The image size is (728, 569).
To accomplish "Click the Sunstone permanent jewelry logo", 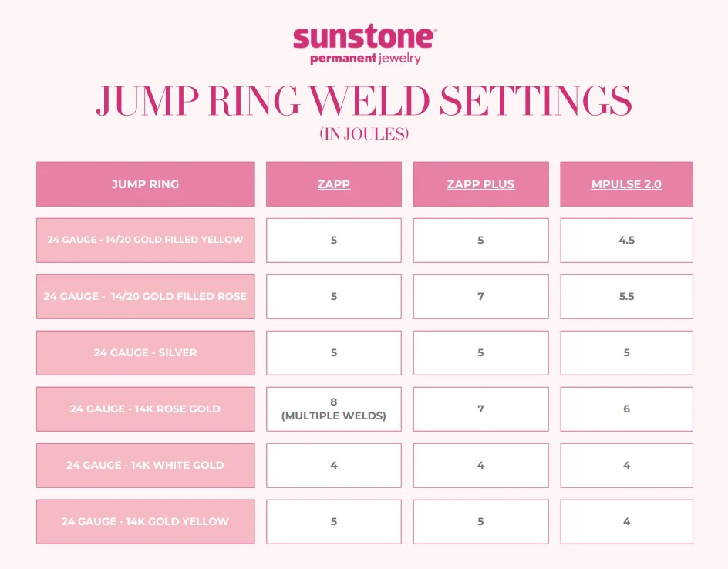I will point(365,45).
